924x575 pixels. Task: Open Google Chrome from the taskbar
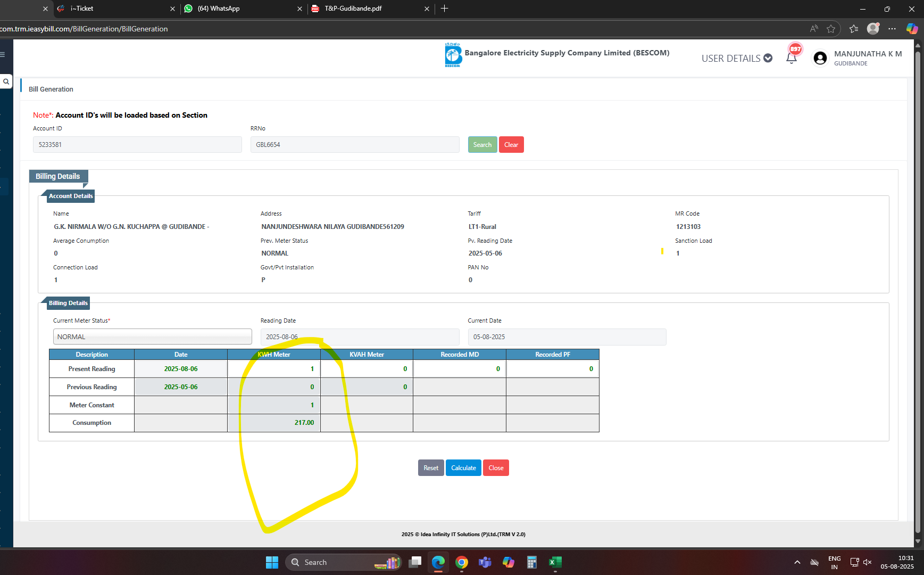[461, 562]
